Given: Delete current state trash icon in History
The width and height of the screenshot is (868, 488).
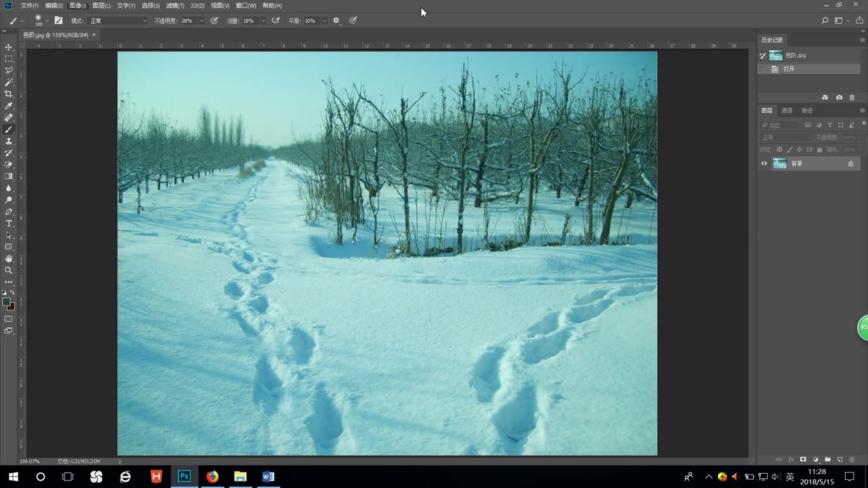Looking at the screenshot, I should pos(852,98).
